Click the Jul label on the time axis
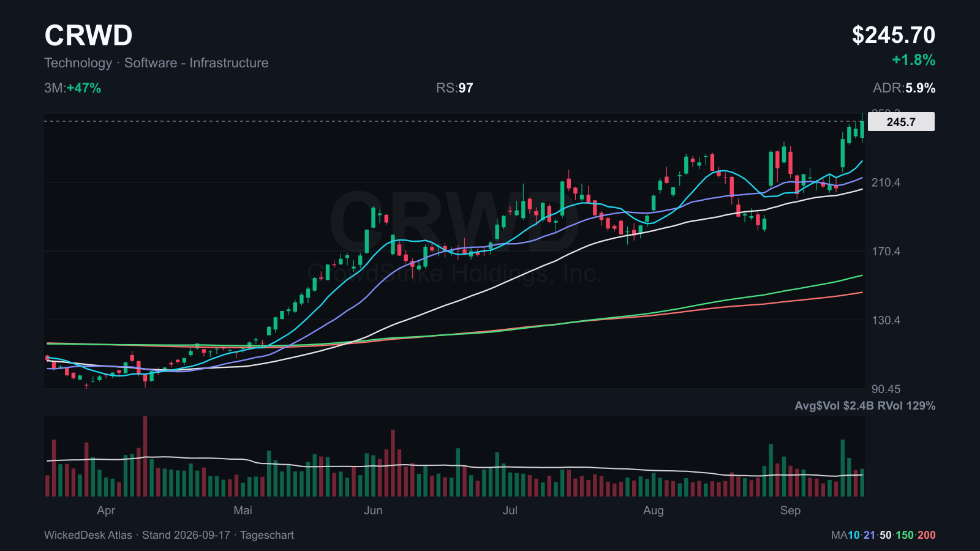This screenshot has height=551, width=980. pyautogui.click(x=510, y=511)
